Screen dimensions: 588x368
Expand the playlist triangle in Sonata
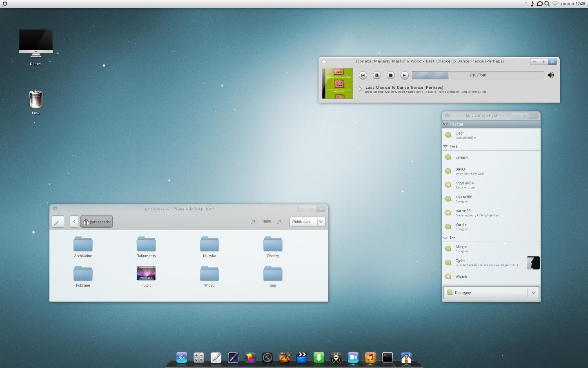tap(360, 89)
